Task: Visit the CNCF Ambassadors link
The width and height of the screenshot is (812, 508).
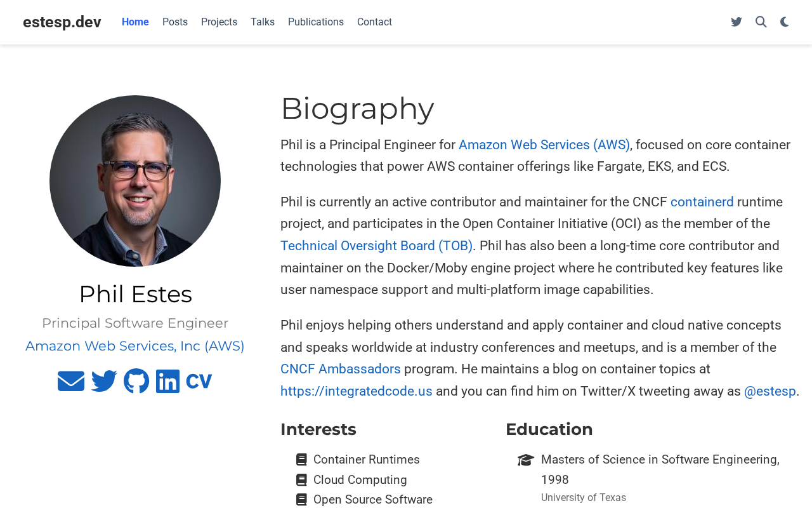Action: (341, 369)
